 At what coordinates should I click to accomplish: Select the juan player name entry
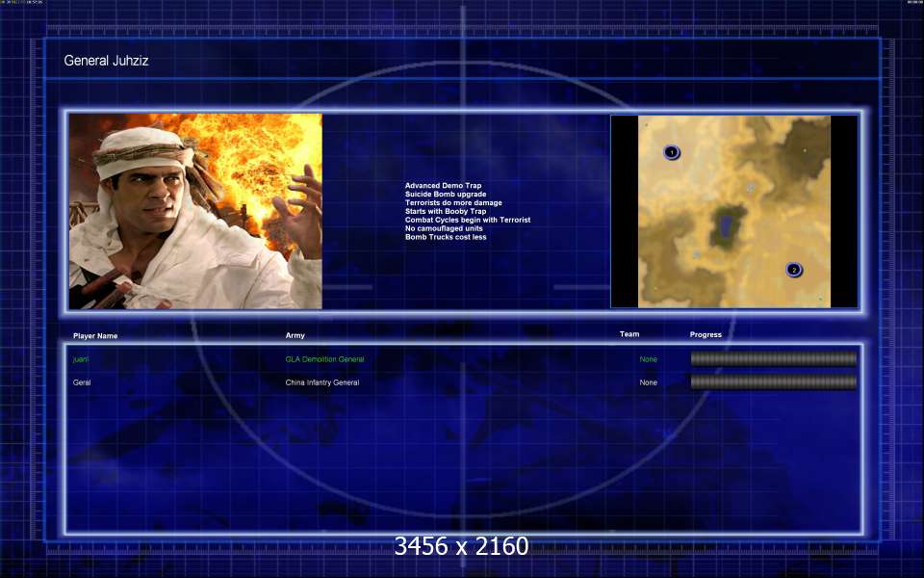[80, 359]
